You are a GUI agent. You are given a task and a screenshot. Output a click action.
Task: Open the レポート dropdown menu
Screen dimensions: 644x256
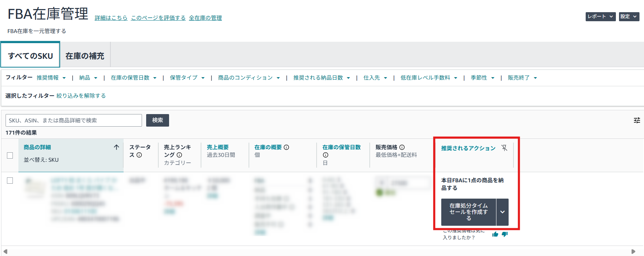[x=600, y=17]
